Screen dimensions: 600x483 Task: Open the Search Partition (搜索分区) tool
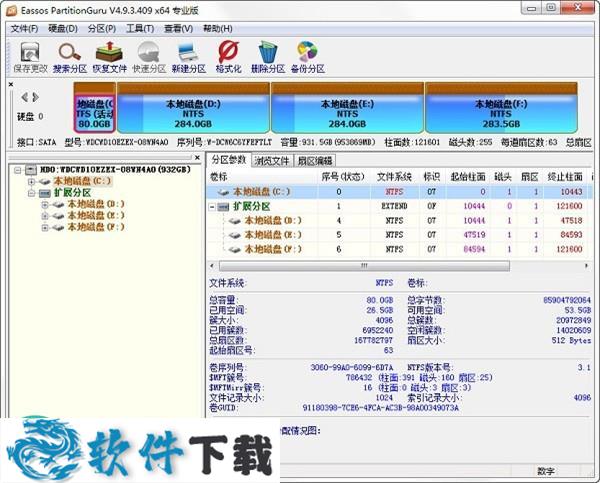(70, 57)
